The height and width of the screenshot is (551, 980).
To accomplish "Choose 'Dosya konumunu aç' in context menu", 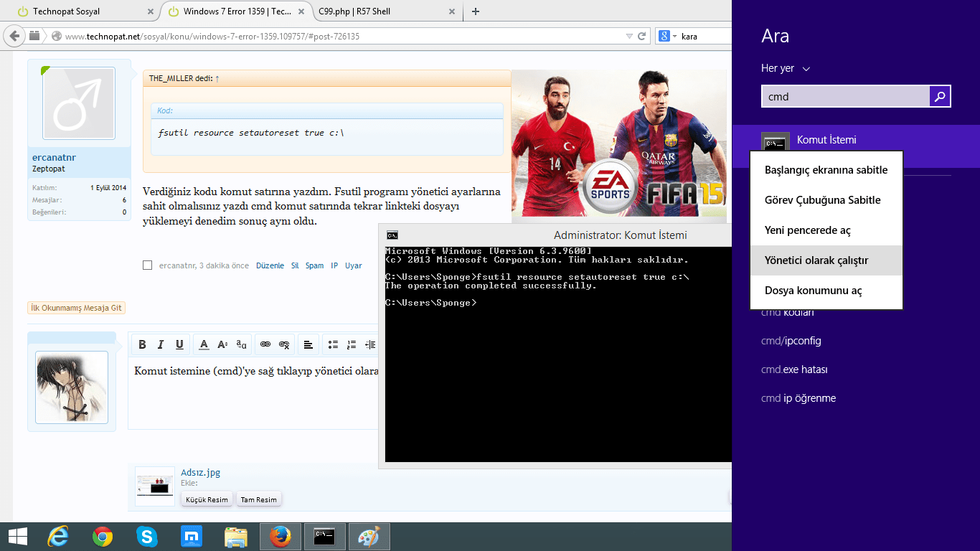I will pyautogui.click(x=826, y=291).
